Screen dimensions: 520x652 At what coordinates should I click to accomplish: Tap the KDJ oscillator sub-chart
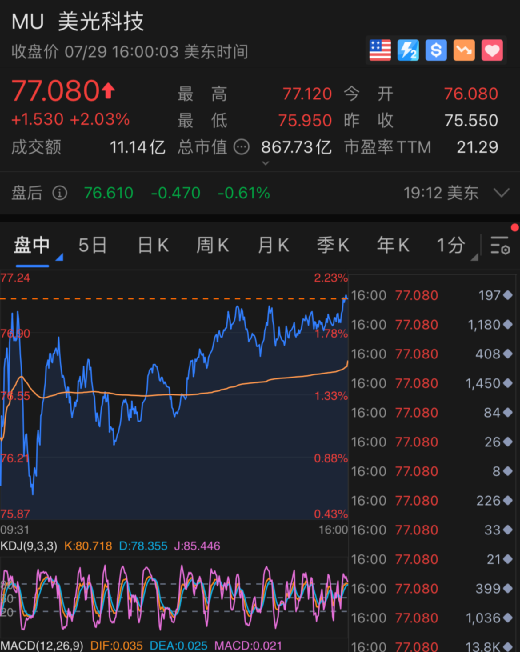tap(174, 597)
